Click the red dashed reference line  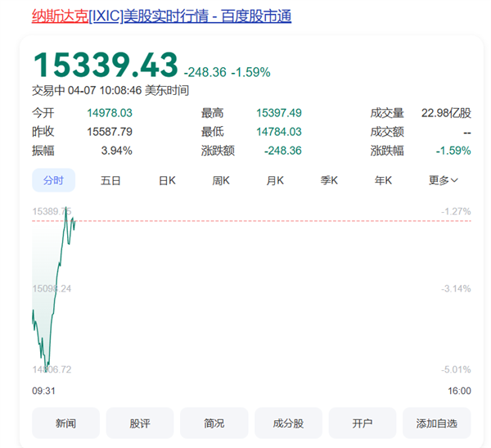245,220
